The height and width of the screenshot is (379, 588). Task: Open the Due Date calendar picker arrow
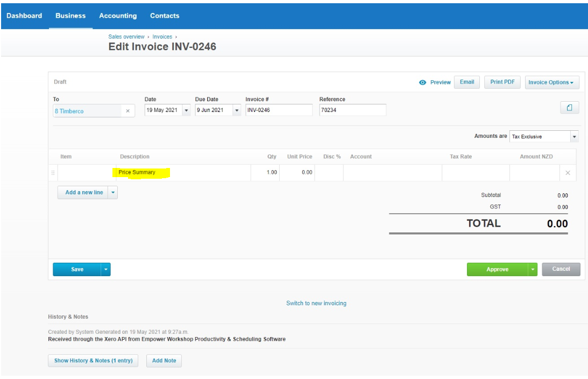point(237,110)
